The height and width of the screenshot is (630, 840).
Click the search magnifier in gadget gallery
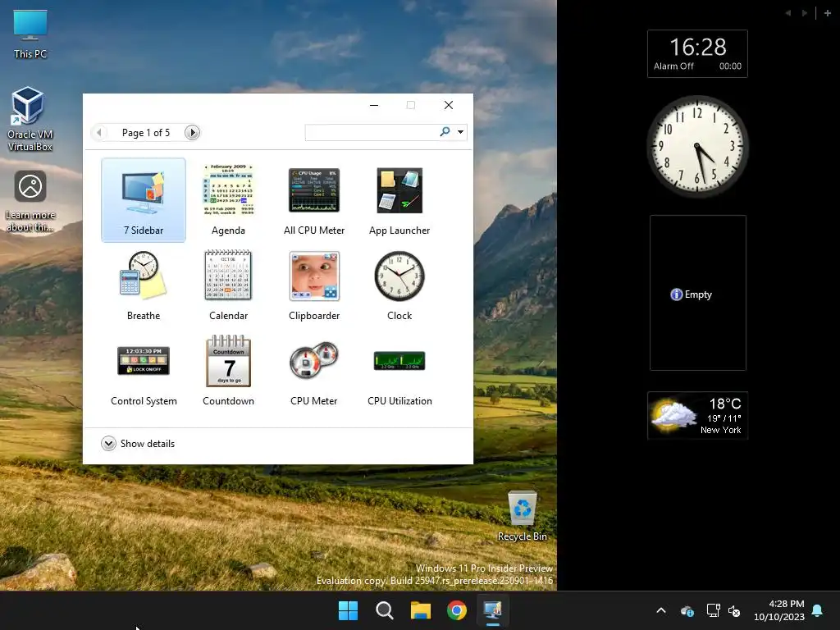[x=445, y=132]
